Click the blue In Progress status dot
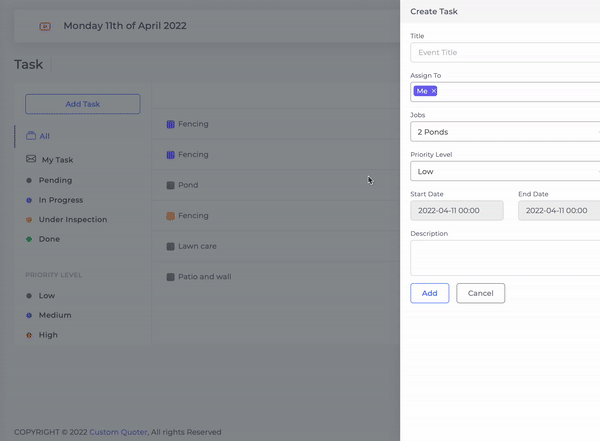600x441 pixels. point(29,200)
